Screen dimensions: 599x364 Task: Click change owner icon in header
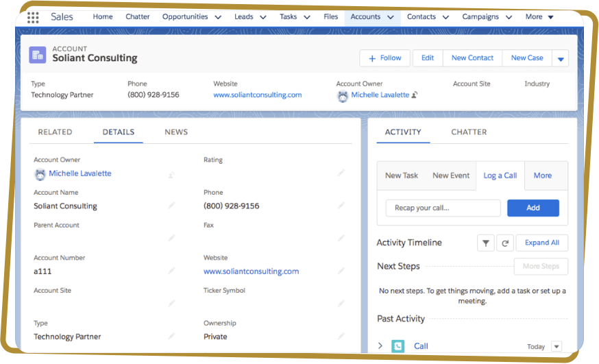(x=415, y=95)
